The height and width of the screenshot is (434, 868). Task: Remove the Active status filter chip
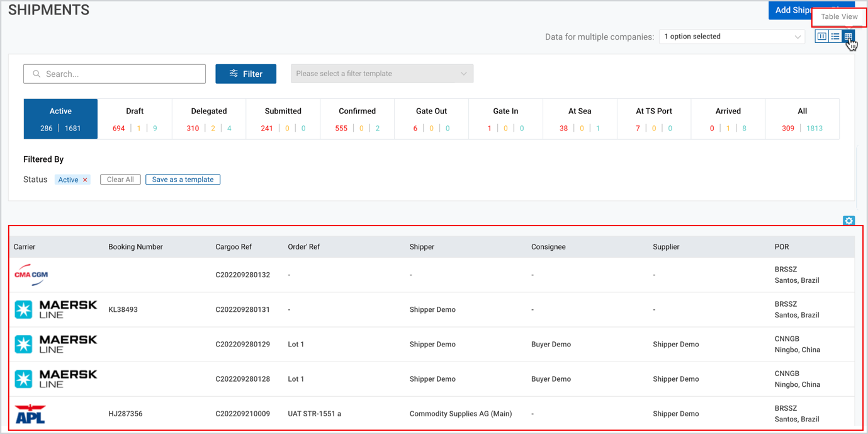click(x=85, y=180)
